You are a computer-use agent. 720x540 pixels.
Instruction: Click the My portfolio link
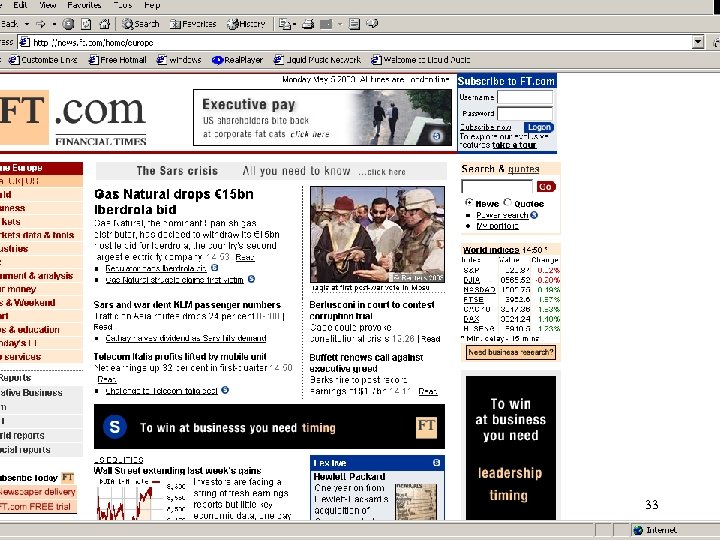497,226
